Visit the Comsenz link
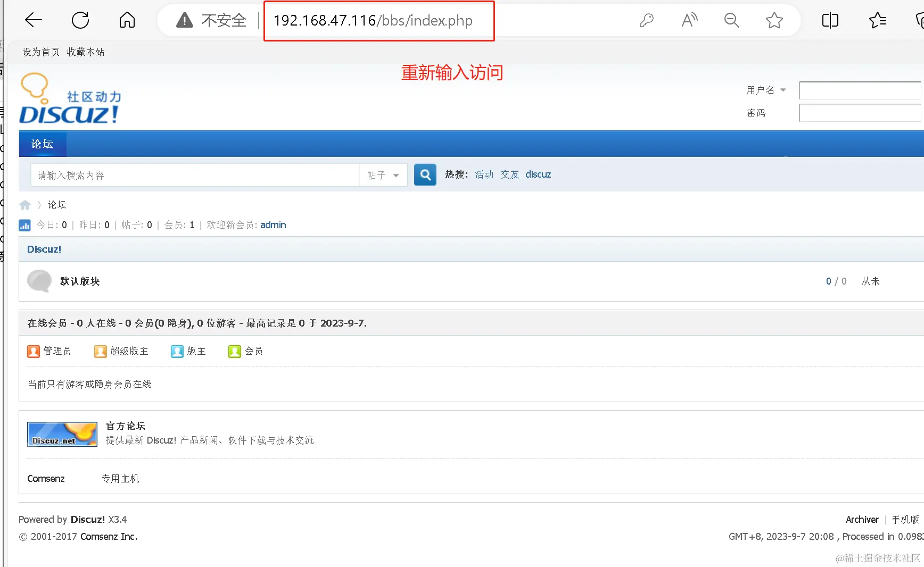 click(46, 479)
